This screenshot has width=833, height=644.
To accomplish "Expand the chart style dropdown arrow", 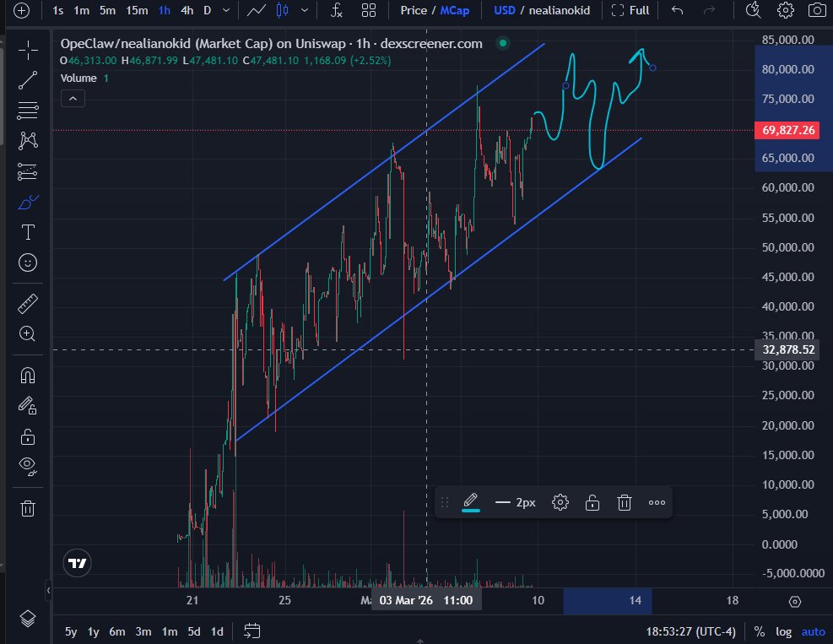I will click(x=305, y=10).
